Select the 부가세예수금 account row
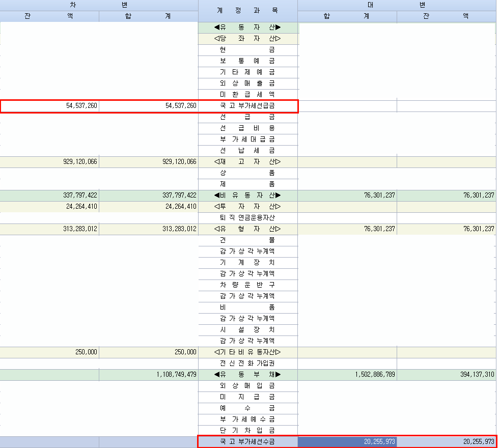 click(x=247, y=419)
